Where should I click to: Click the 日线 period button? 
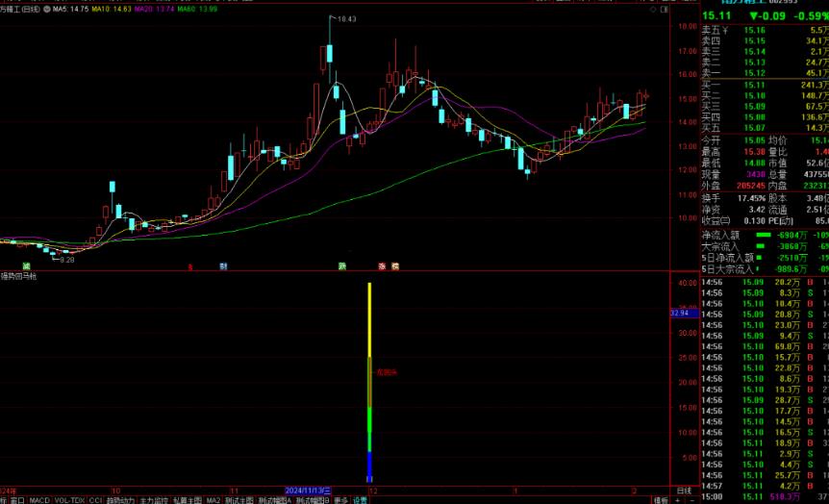click(x=684, y=491)
